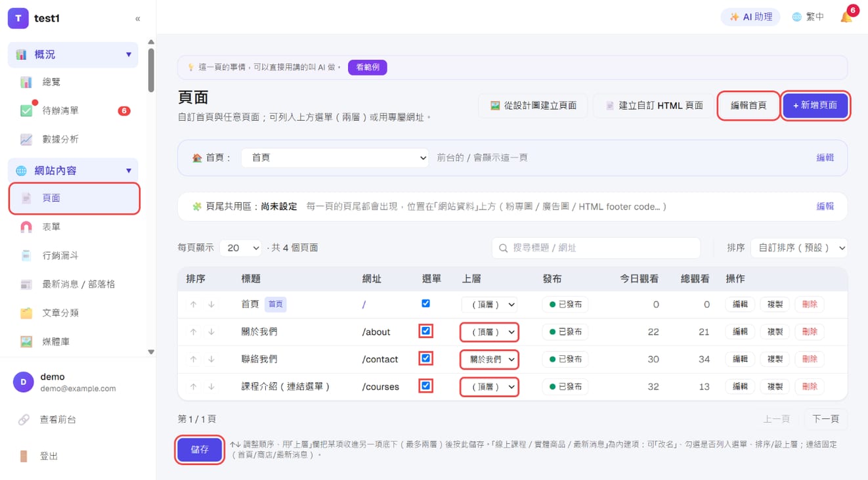Image resolution: width=868 pixels, height=480 pixels.
Task: Click the 表單 magnet icon
Action: coord(26,227)
